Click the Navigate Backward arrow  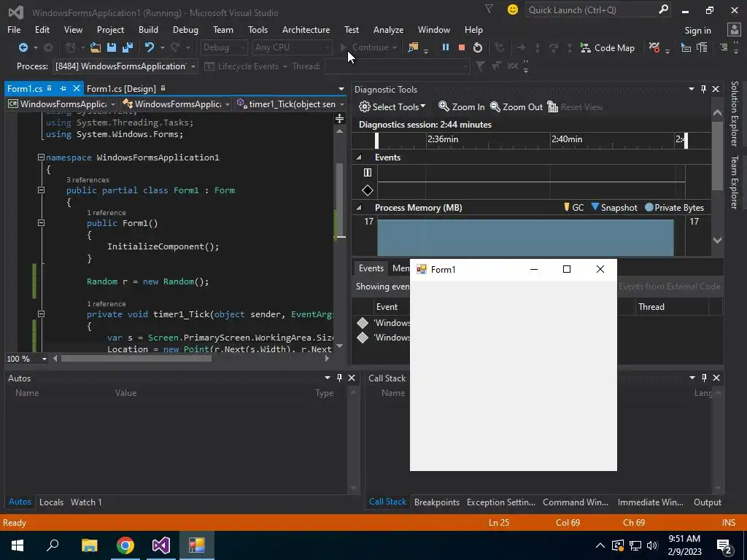(x=23, y=47)
